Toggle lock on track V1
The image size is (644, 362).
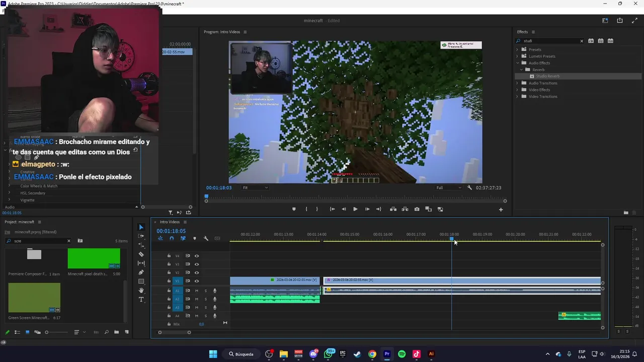coord(169,281)
